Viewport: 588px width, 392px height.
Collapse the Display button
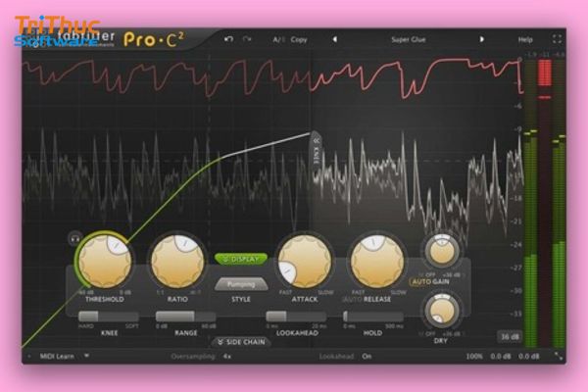coord(241,259)
